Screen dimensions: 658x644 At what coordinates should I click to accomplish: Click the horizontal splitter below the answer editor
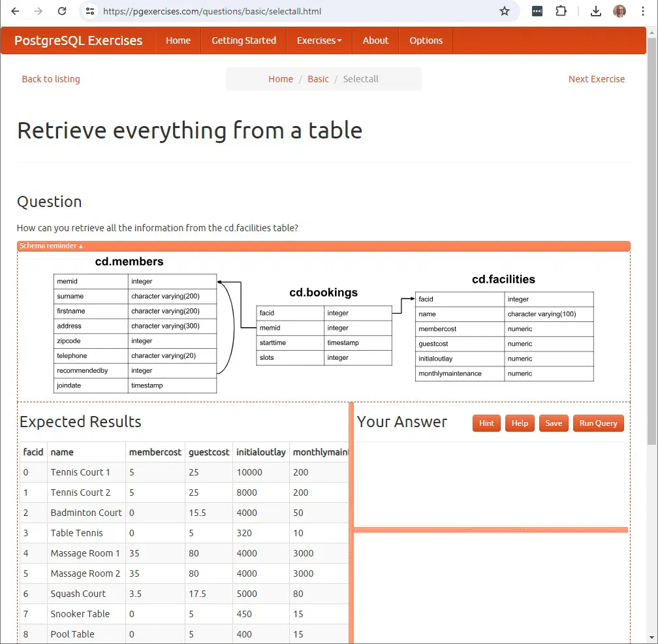[491, 530]
